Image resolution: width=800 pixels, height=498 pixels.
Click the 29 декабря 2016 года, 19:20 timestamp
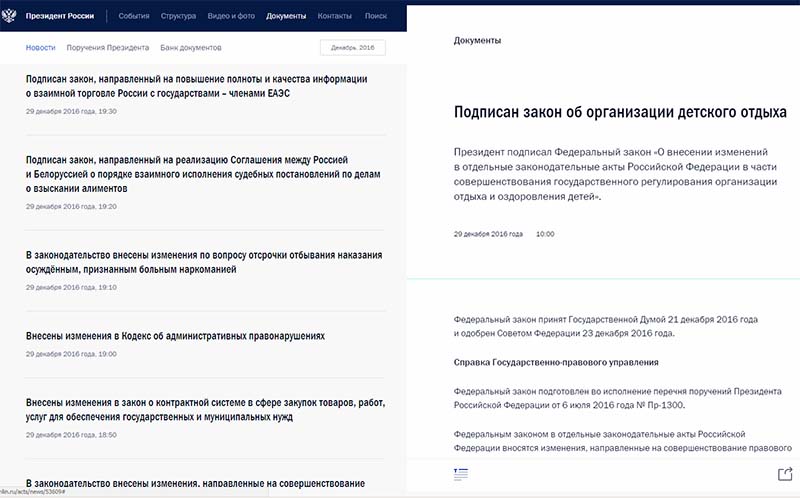[x=71, y=207]
